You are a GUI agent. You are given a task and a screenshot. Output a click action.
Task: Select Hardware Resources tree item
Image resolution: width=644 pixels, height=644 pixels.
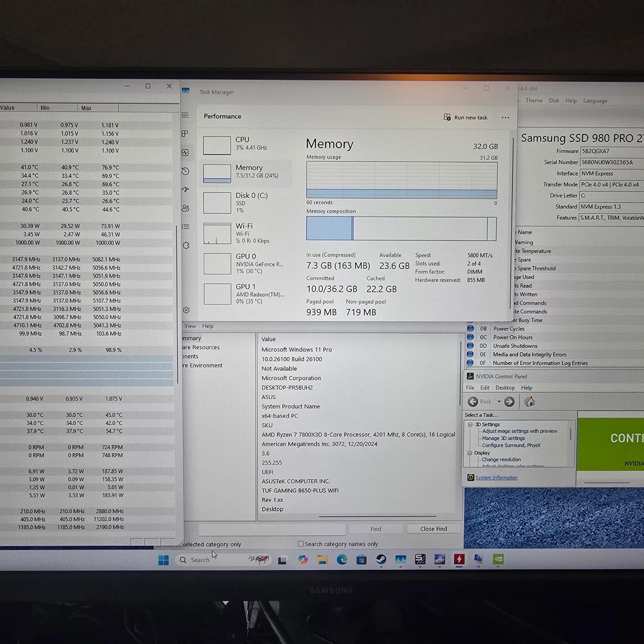(201, 347)
